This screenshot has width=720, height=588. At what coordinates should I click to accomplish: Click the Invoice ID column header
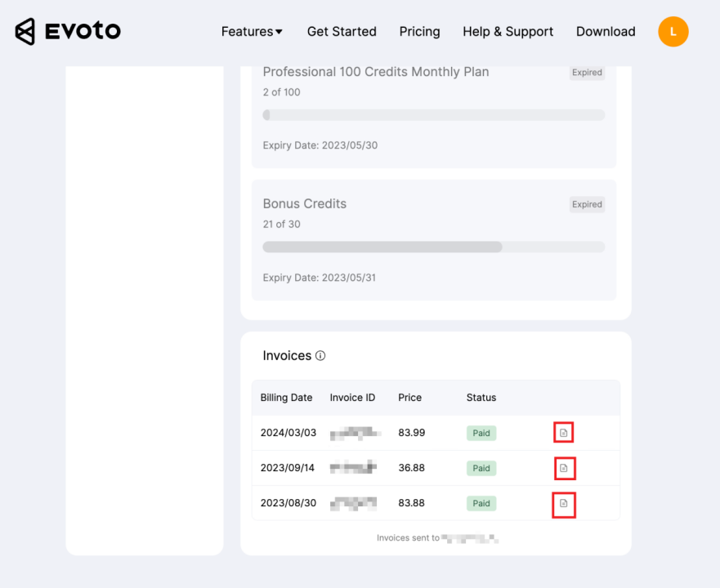pyautogui.click(x=352, y=398)
